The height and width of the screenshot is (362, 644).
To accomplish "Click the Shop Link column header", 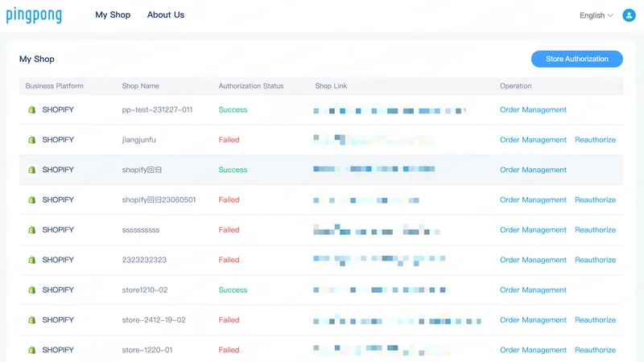I will click(x=331, y=86).
